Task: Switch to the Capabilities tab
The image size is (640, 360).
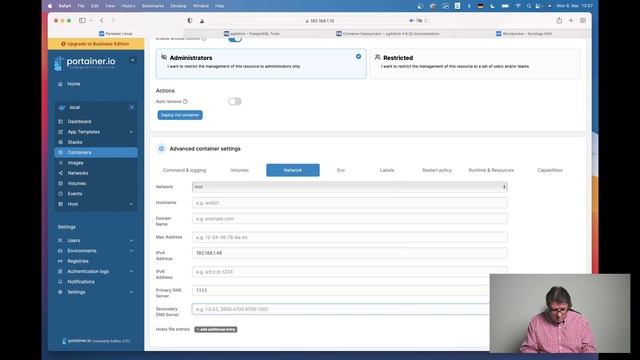Action: (x=550, y=170)
